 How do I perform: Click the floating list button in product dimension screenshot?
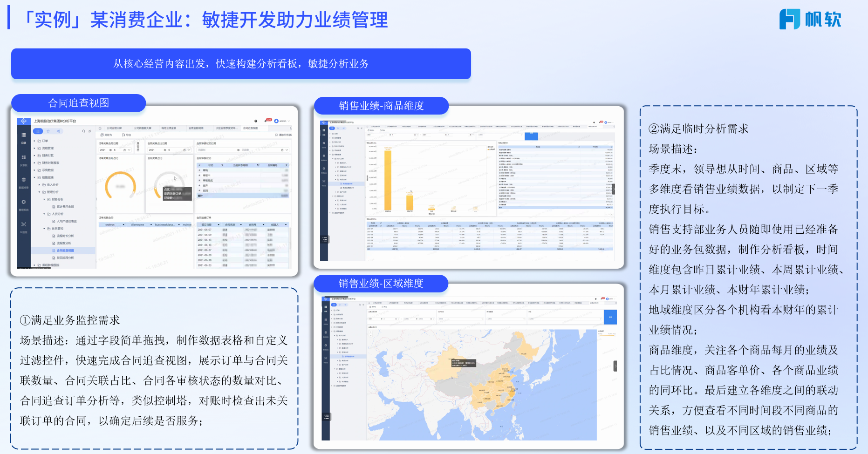[x=325, y=240]
